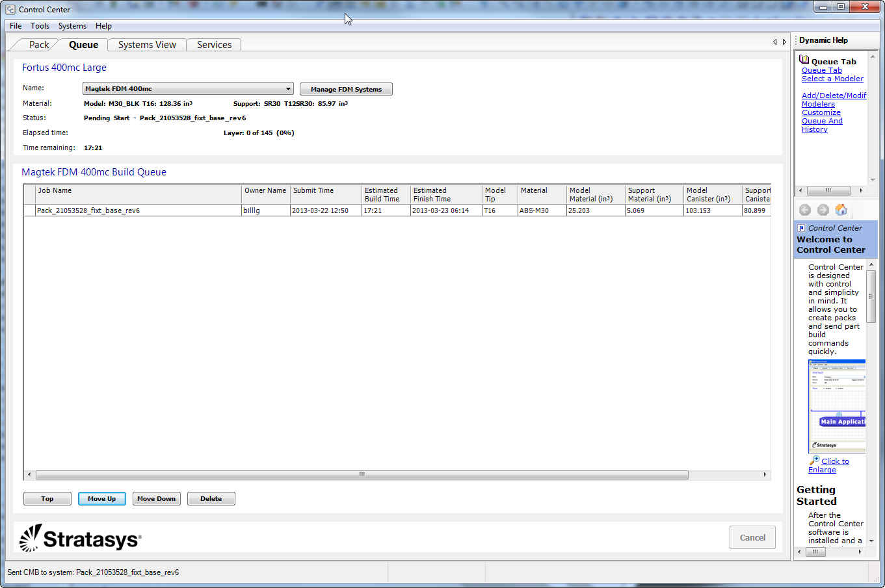The height and width of the screenshot is (588, 885).
Task: Click the Cancel button
Action: point(752,537)
